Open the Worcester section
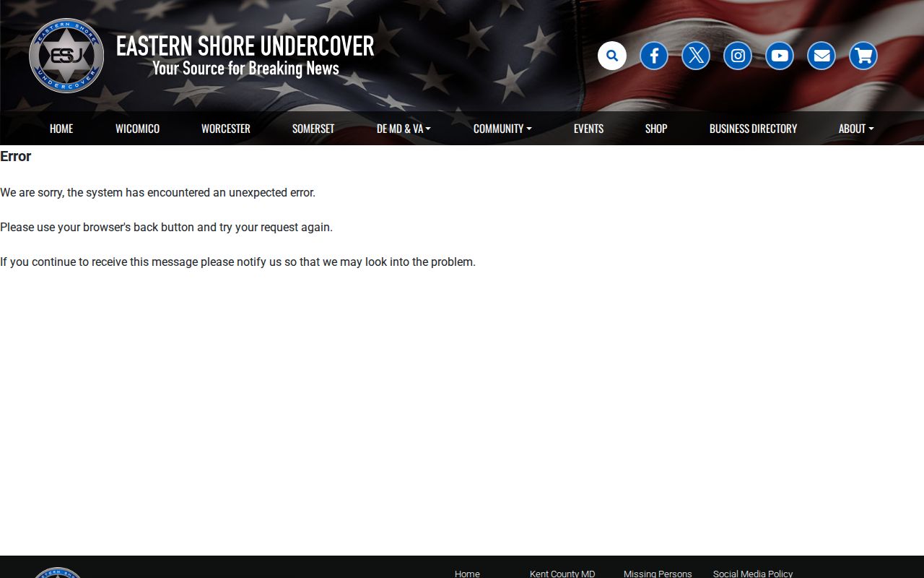This screenshot has width=924, height=578. click(226, 129)
